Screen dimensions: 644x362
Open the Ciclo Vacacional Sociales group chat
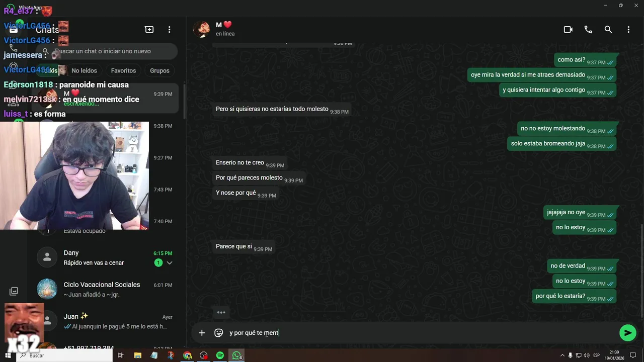click(x=105, y=289)
